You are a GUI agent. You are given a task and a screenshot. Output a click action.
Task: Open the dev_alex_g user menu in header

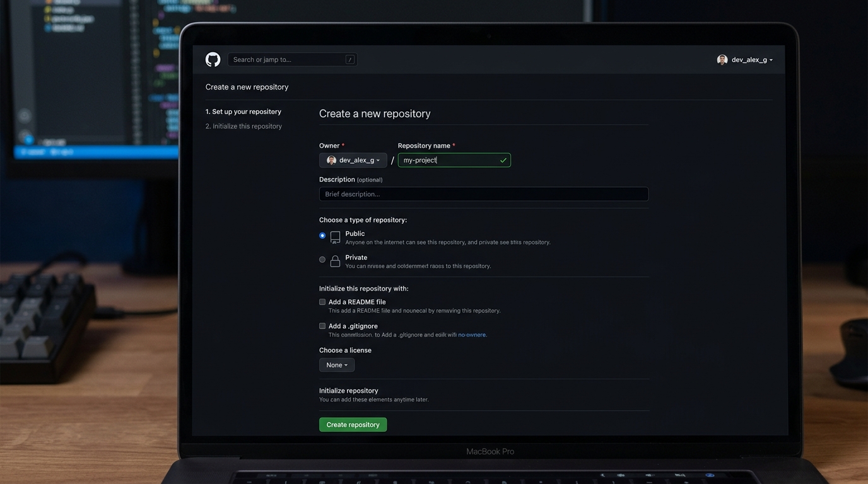coord(745,60)
